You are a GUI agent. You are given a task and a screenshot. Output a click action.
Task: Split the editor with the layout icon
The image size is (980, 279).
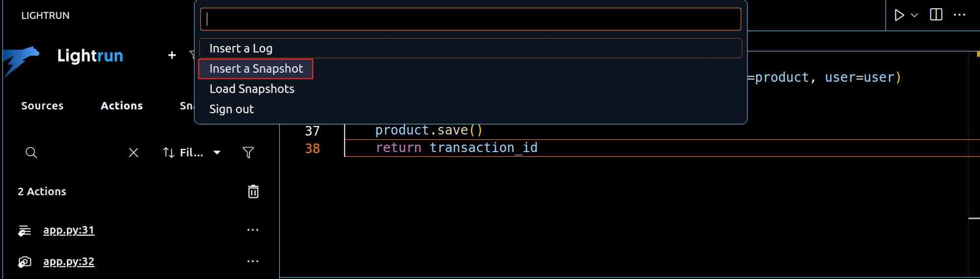[x=936, y=15]
